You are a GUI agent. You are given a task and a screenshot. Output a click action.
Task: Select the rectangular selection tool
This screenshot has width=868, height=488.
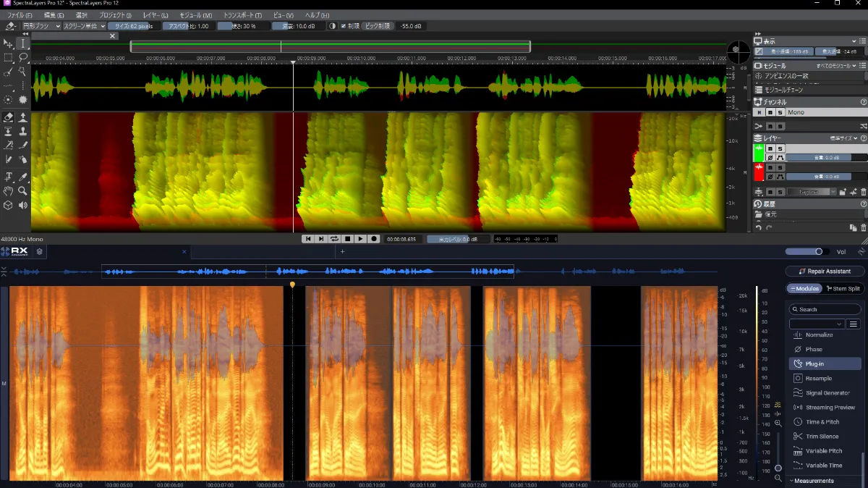click(9, 57)
